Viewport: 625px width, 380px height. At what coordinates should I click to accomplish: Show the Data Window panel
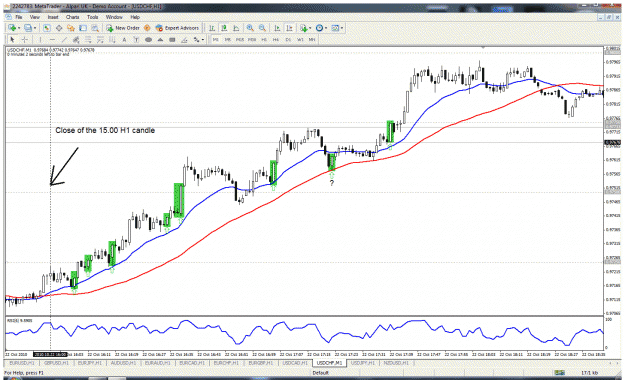pos(59,28)
